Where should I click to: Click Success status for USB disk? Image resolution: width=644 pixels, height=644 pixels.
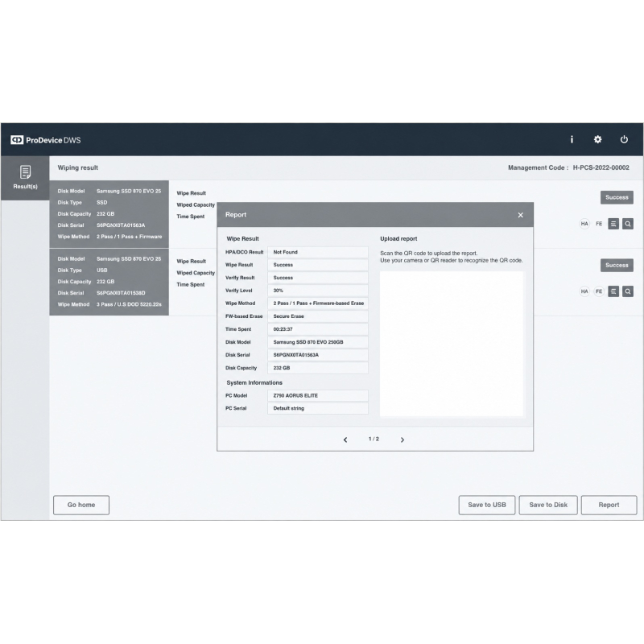pyautogui.click(x=617, y=266)
